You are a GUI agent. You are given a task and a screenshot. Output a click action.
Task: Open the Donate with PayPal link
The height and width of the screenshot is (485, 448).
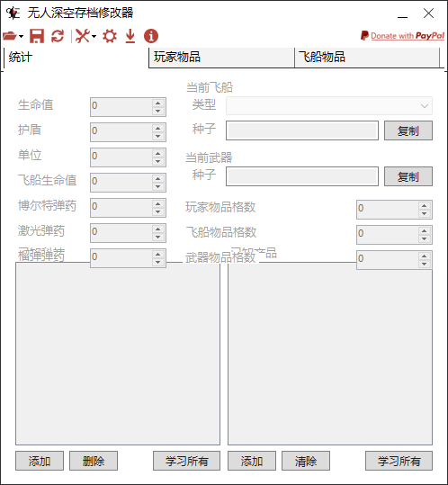(402, 36)
